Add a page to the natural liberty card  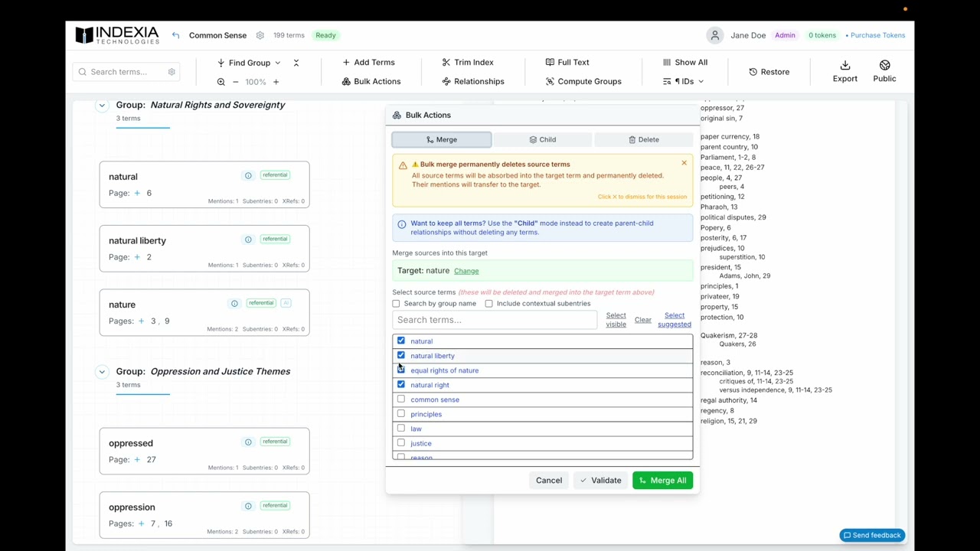[137, 257]
